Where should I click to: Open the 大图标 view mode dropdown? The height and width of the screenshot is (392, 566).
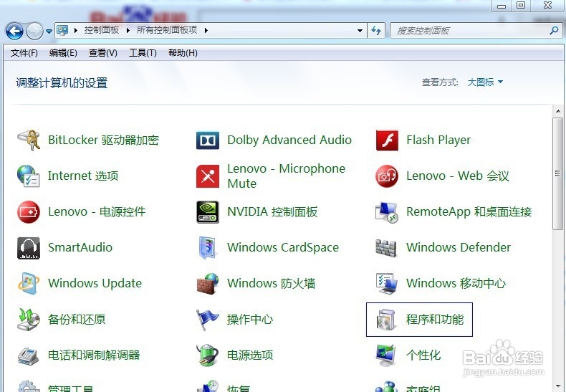[x=485, y=82]
